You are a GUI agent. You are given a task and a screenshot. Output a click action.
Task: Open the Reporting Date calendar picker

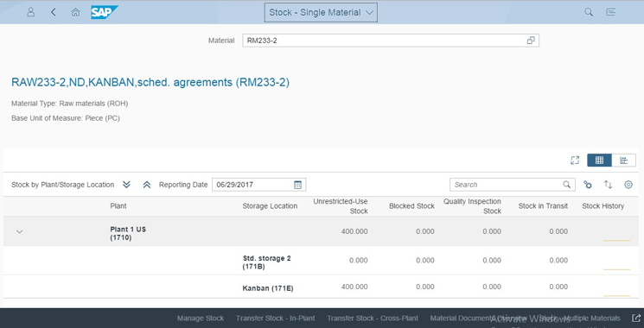coord(297,185)
